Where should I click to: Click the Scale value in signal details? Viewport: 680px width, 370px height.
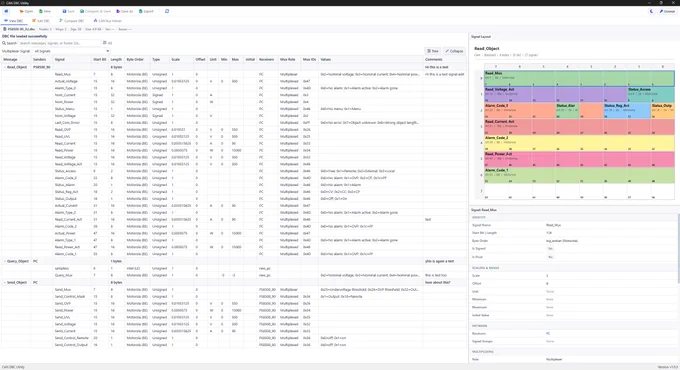(x=547, y=276)
